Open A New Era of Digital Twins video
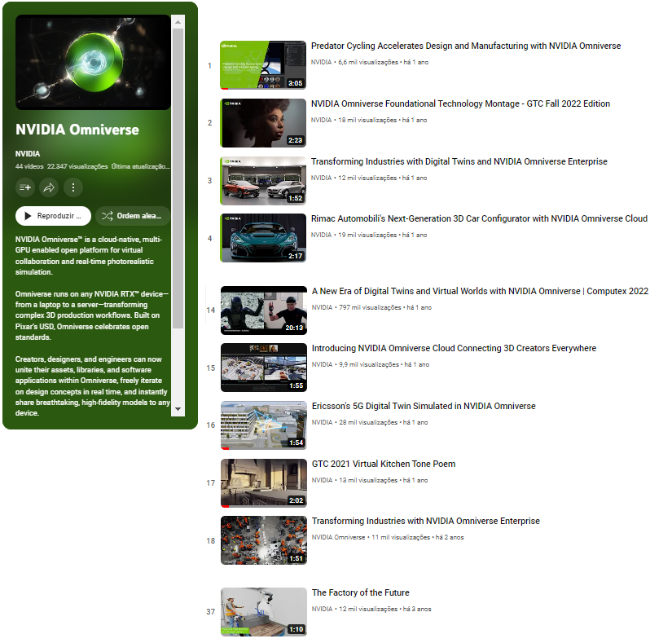 pos(479,291)
